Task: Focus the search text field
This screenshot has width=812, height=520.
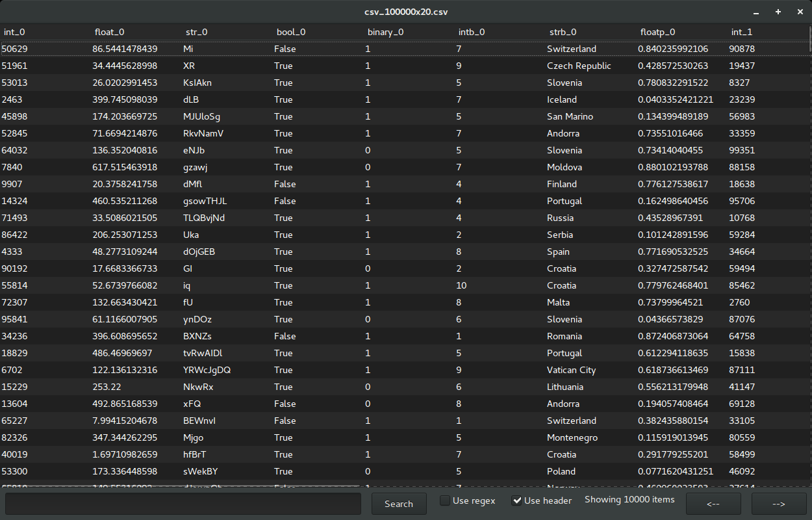Action: [183, 504]
